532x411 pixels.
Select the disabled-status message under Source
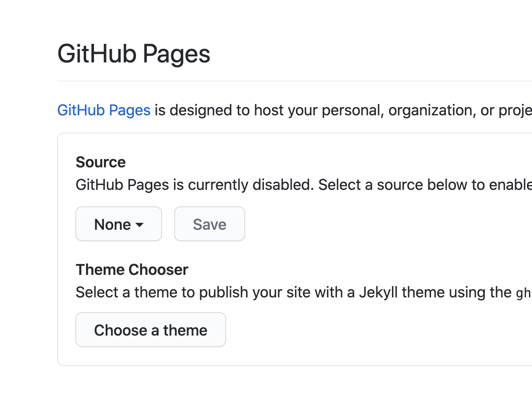(260, 184)
